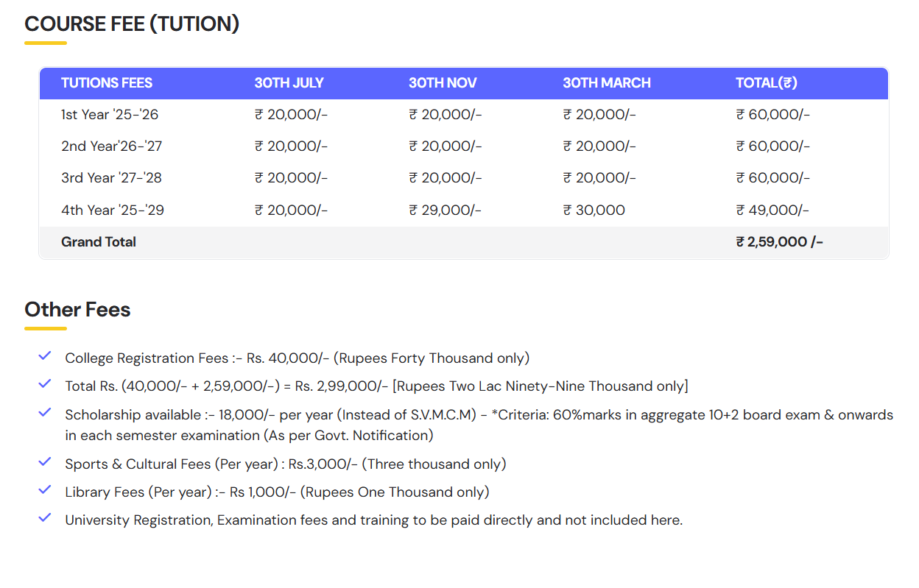Click checkmark beside Sports & Cultural Fees

[45, 462]
